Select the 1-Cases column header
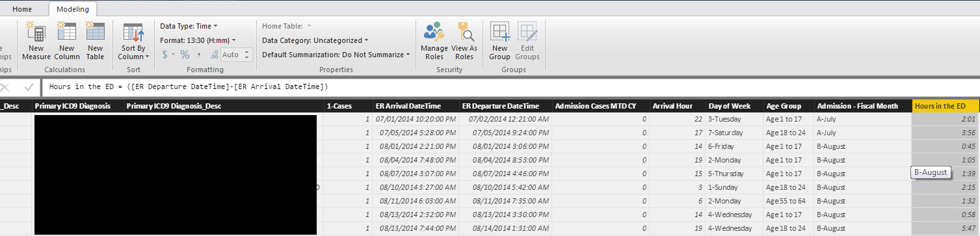The image size is (980, 236). 348,106
